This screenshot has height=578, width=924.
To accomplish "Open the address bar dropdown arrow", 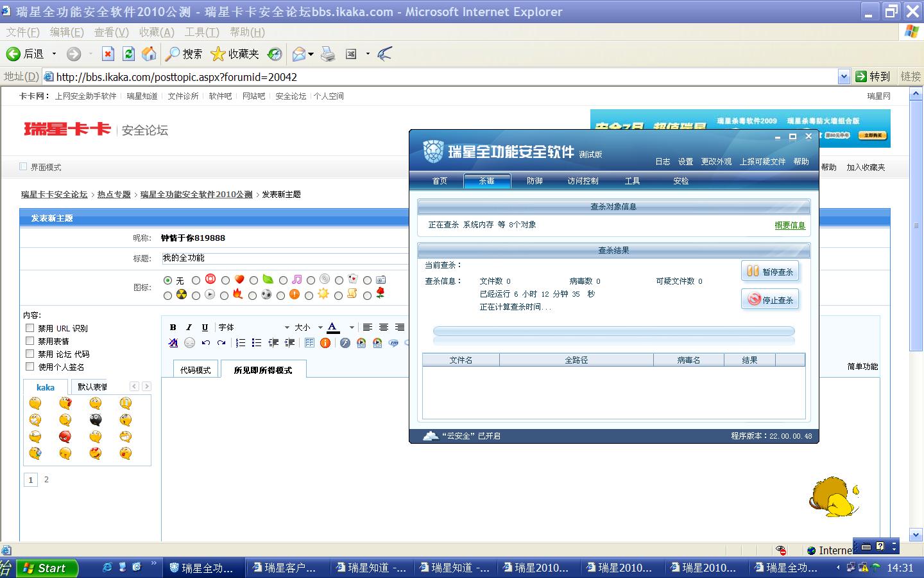I will coord(844,77).
